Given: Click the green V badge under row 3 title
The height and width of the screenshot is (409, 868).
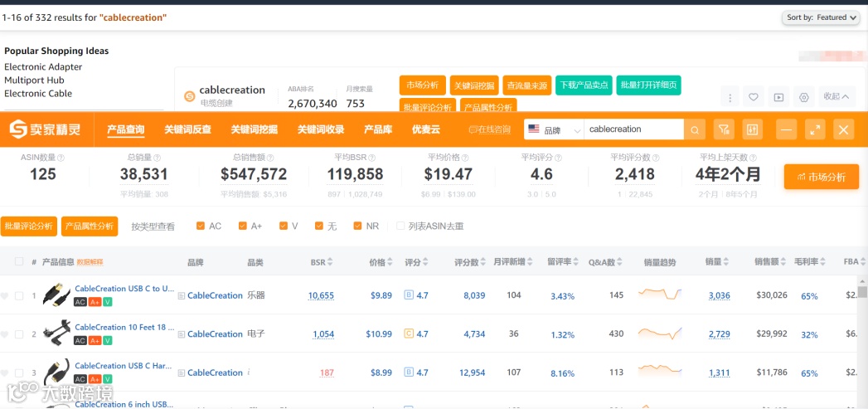Looking at the screenshot, I should tap(108, 379).
